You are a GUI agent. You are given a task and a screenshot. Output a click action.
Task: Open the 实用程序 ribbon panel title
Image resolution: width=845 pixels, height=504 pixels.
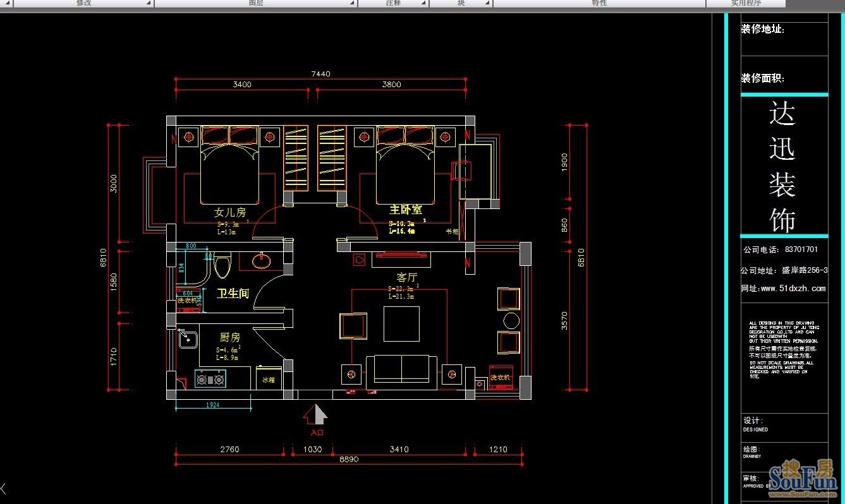tap(746, 3)
